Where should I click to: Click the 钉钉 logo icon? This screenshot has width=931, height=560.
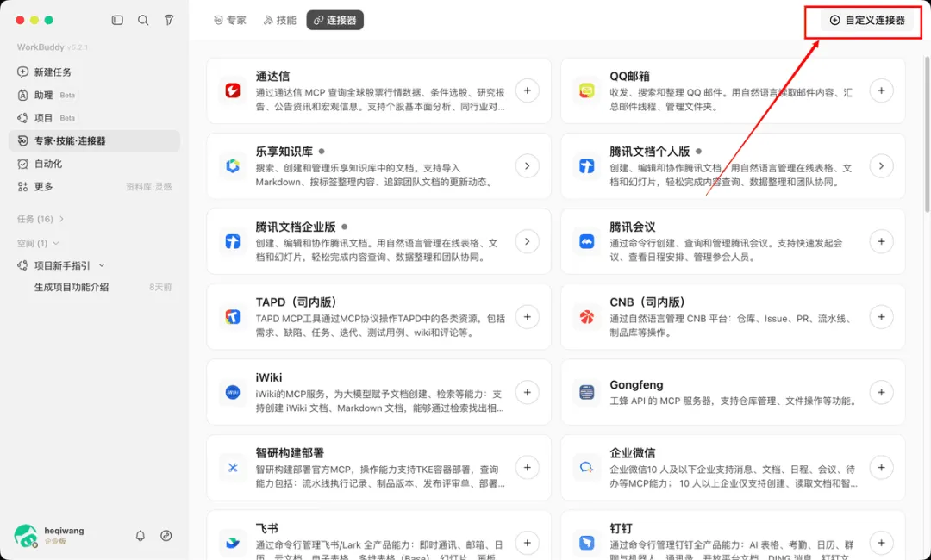(x=587, y=543)
